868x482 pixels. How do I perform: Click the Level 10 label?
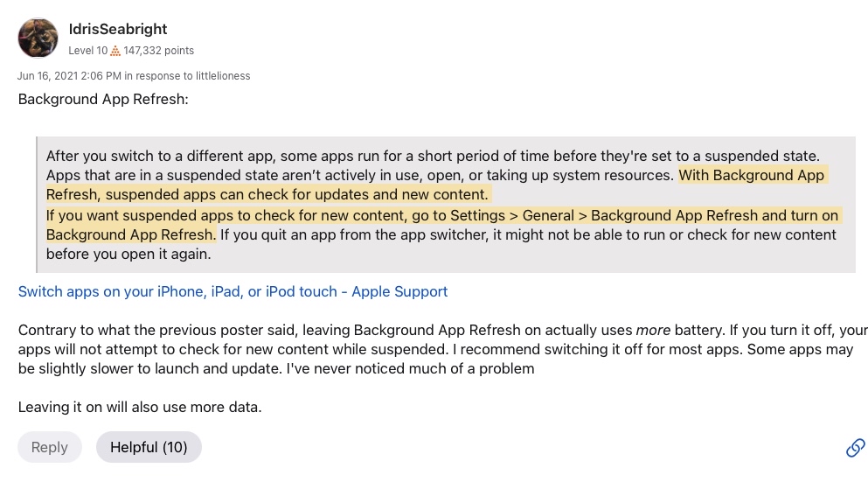(88, 51)
